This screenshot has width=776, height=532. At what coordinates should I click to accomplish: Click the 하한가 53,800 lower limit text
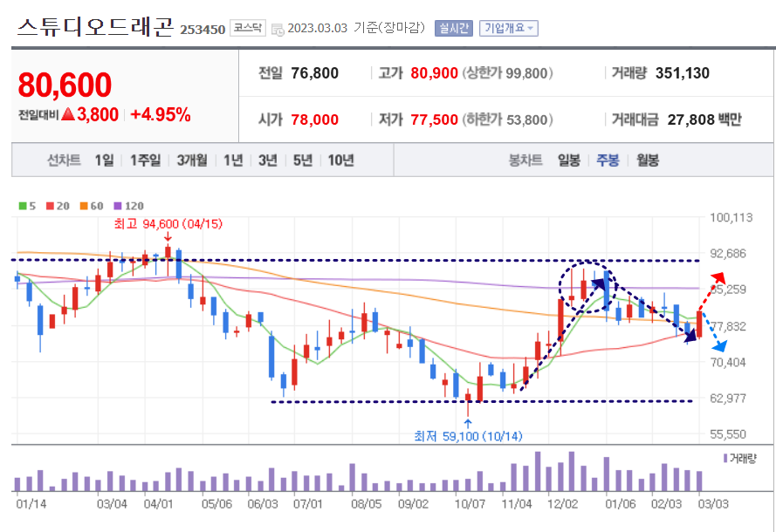508,119
